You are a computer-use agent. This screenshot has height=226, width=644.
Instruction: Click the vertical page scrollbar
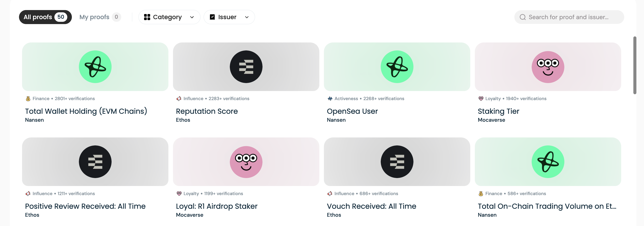[x=634, y=65]
